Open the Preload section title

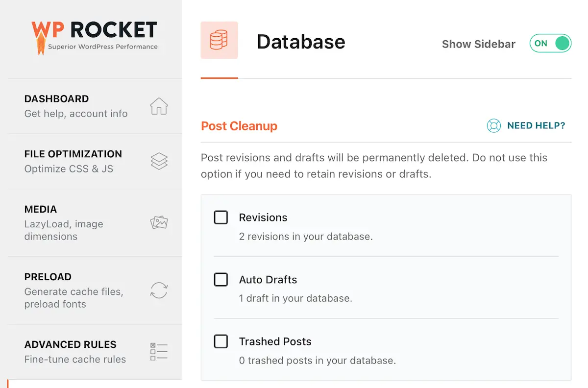(48, 277)
